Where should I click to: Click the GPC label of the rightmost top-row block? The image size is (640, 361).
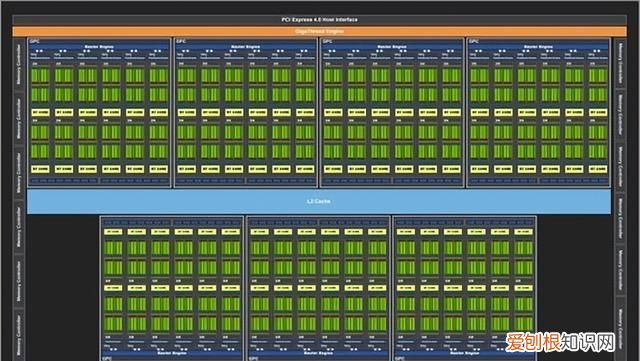473,41
